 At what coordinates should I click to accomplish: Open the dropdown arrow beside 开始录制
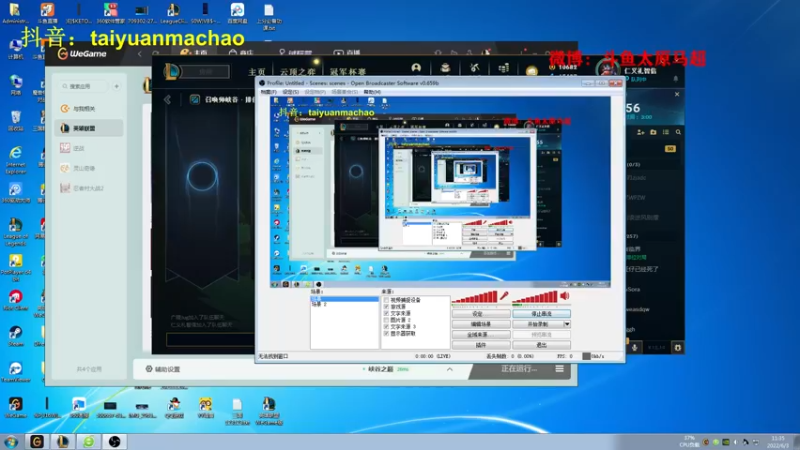pyautogui.click(x=567, y=324)
